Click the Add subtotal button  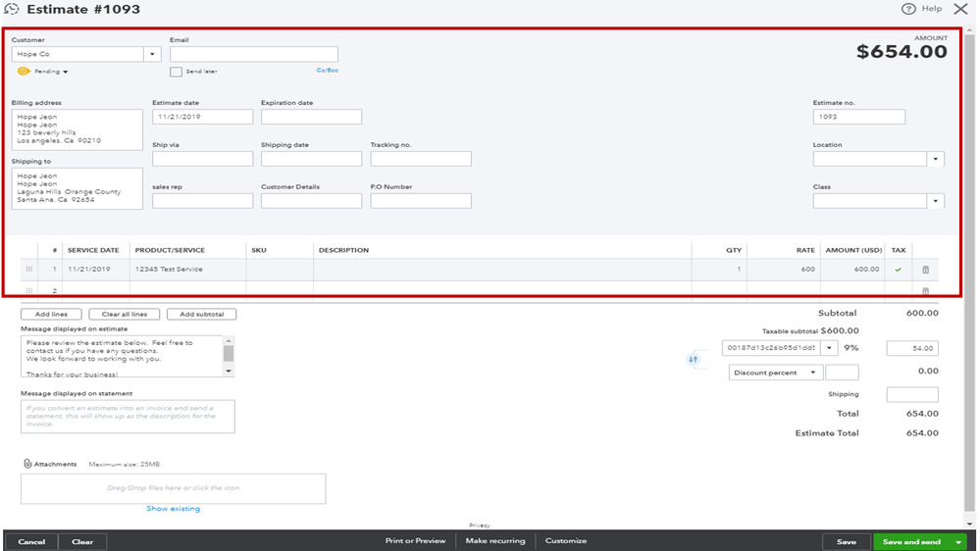click(201, 315)
